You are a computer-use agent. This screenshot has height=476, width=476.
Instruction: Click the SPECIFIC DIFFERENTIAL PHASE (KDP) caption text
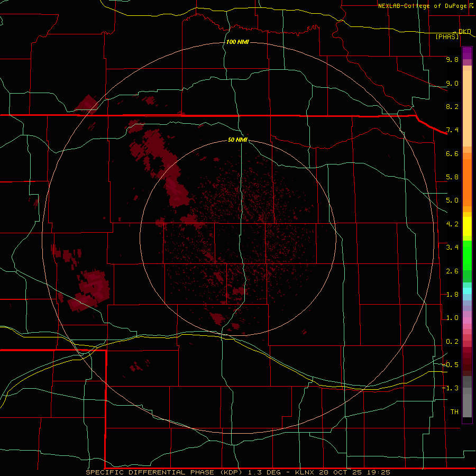(164, 472)
